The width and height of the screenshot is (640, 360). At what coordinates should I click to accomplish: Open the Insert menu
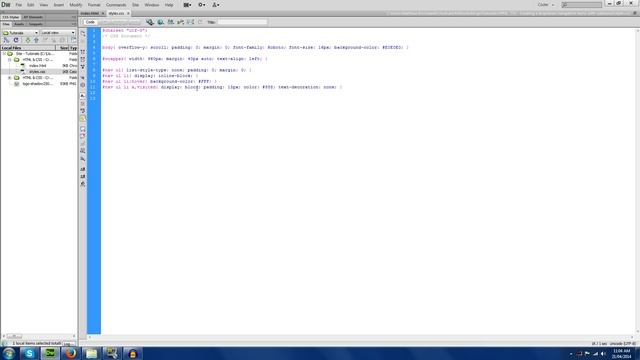pyautogui.click(x=59, y=5)
